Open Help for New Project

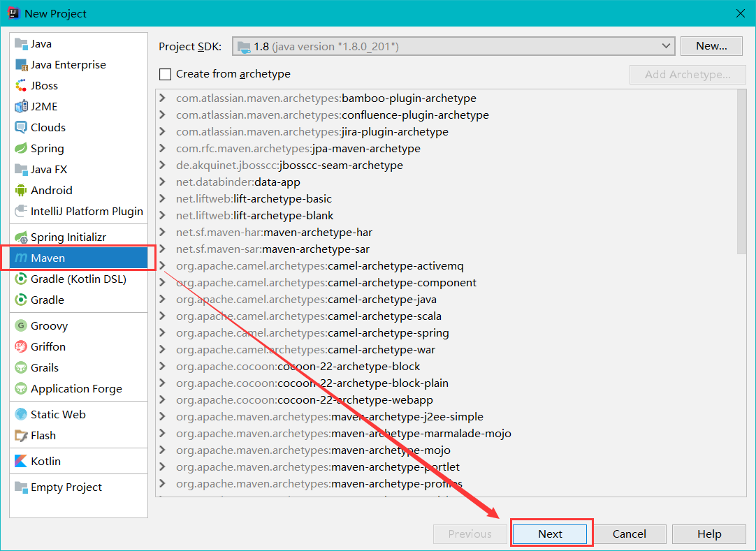tap(709, 534)
